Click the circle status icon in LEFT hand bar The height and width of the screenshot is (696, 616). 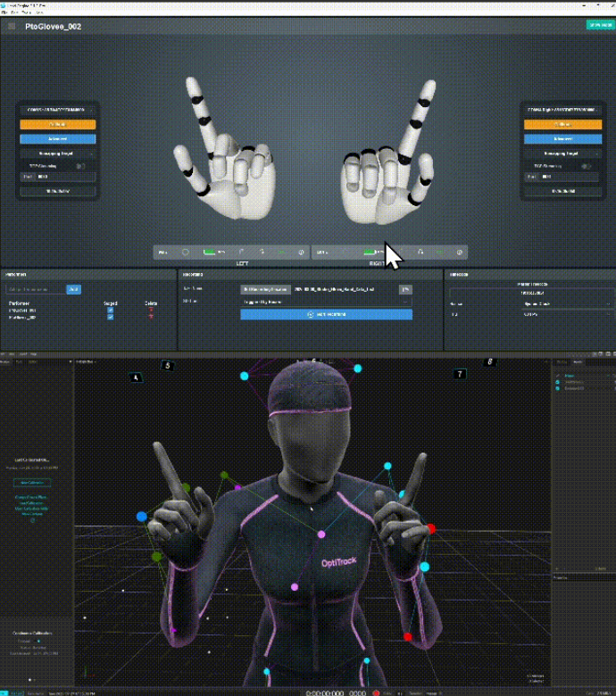point(186,253)
